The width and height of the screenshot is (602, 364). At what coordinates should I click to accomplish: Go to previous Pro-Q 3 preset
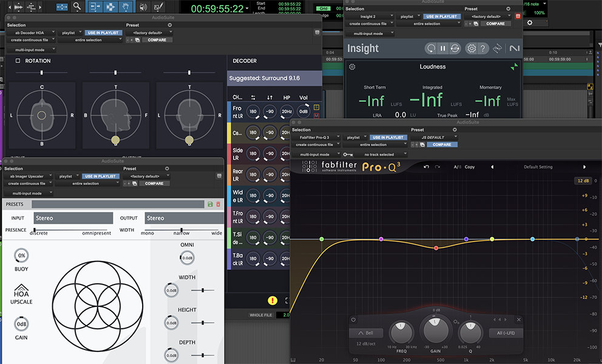(492, 167)
